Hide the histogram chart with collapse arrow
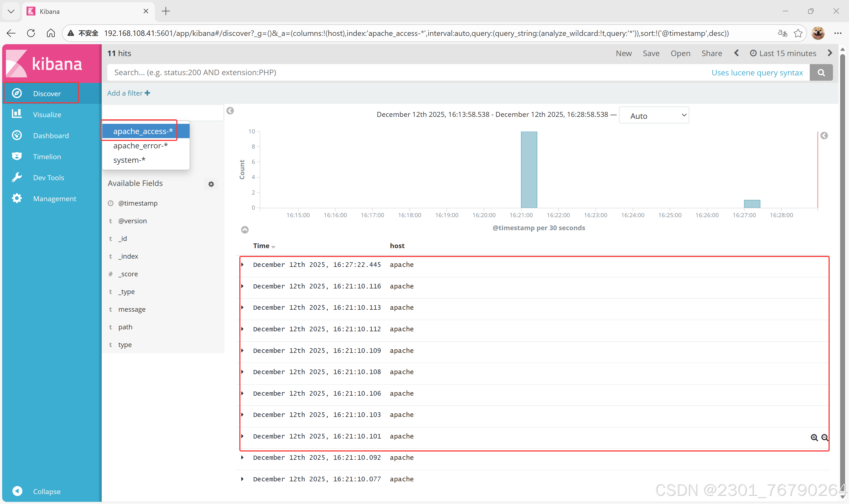 tap(245, 230)
